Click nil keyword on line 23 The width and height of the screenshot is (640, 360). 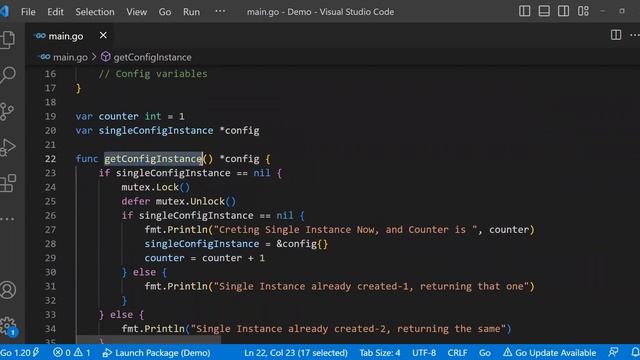pos(262,173)
